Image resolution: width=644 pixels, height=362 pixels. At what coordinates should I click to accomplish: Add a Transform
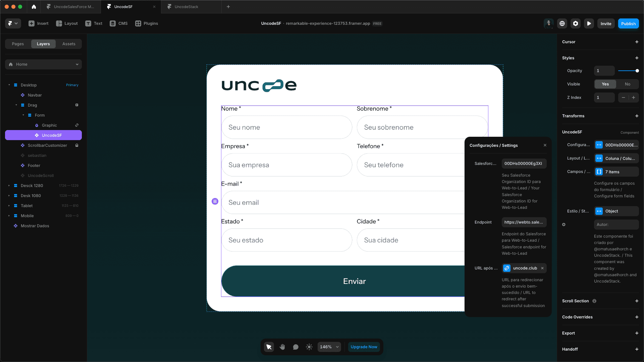(637, 116)
